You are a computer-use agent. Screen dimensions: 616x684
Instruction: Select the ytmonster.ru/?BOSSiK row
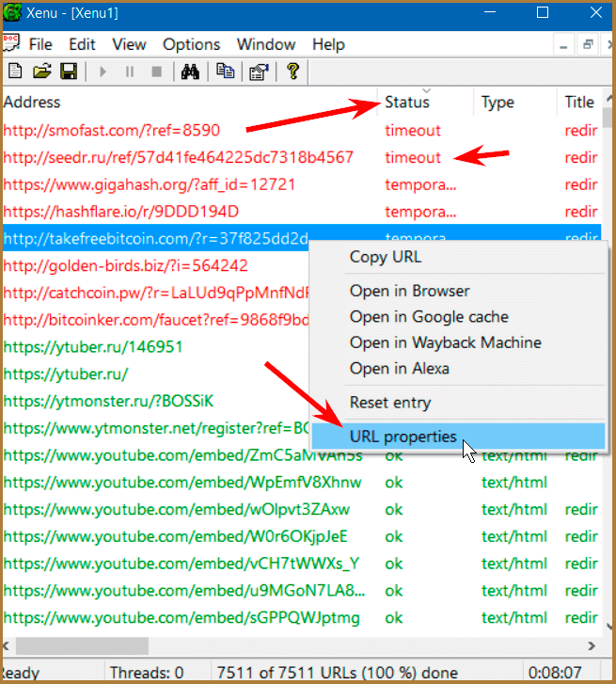pyautogui.click(x=157, y=401)
